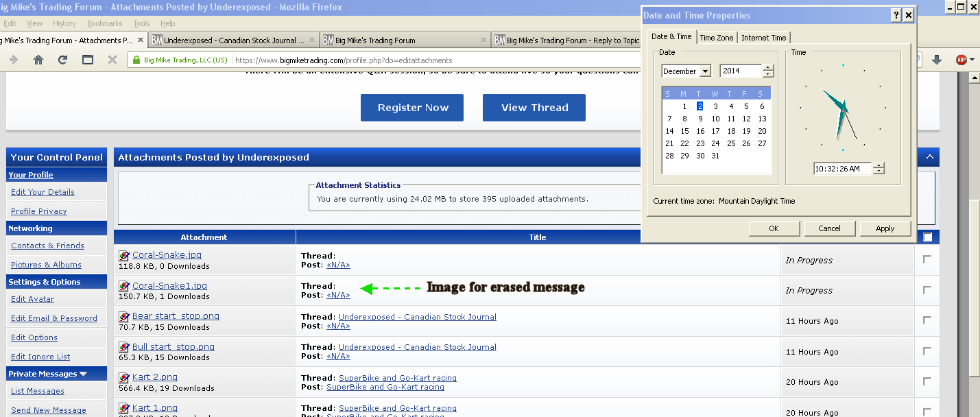Image resolution: width=980 pixels, height=417 pixels.
Task: Open the December month dropdown
Action: [705, 71]
